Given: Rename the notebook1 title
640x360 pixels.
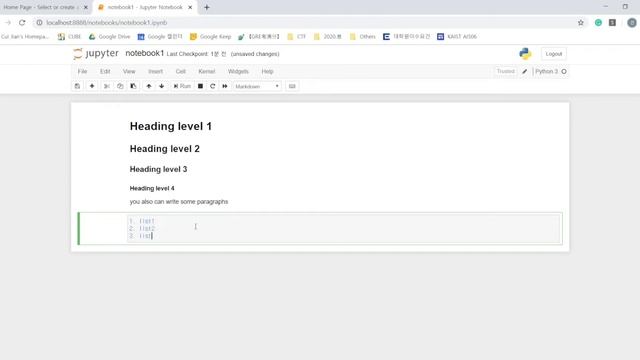Looking at the screenshot, I should pyautogui.click(x=144, y=53).
